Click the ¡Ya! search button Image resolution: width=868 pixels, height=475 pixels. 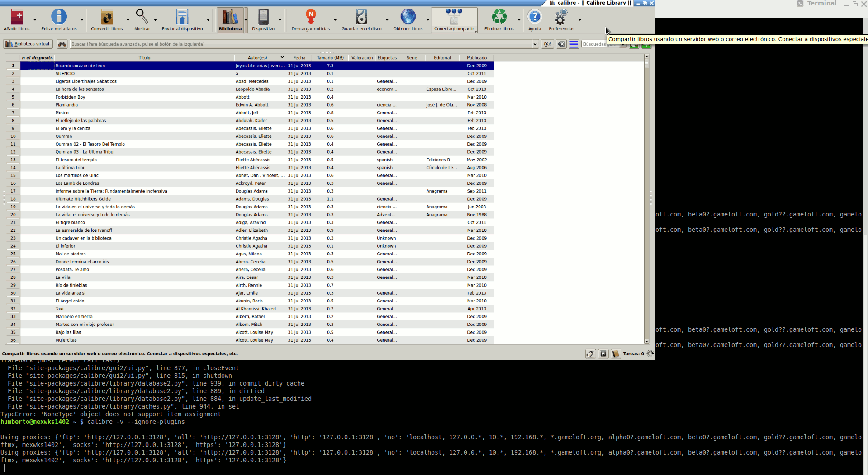coord(547,44)
